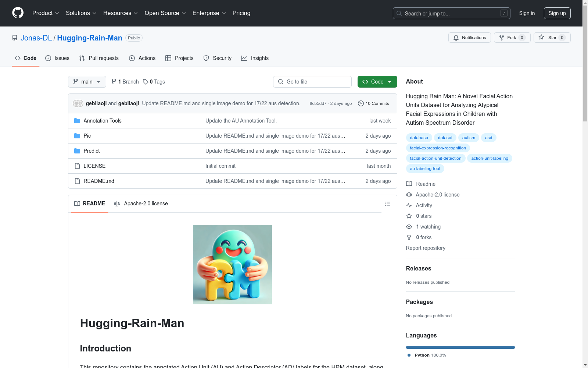Click the fork icon beside 0 forks
Viewport: 588px width, 368px height.
pyautogui.click(x=409, y=237)
